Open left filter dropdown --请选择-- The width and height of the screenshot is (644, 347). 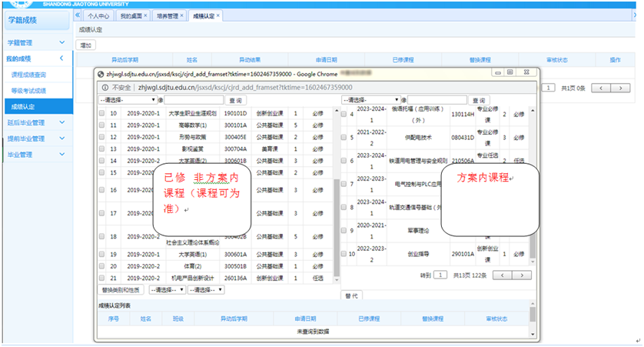pos(128,100)
